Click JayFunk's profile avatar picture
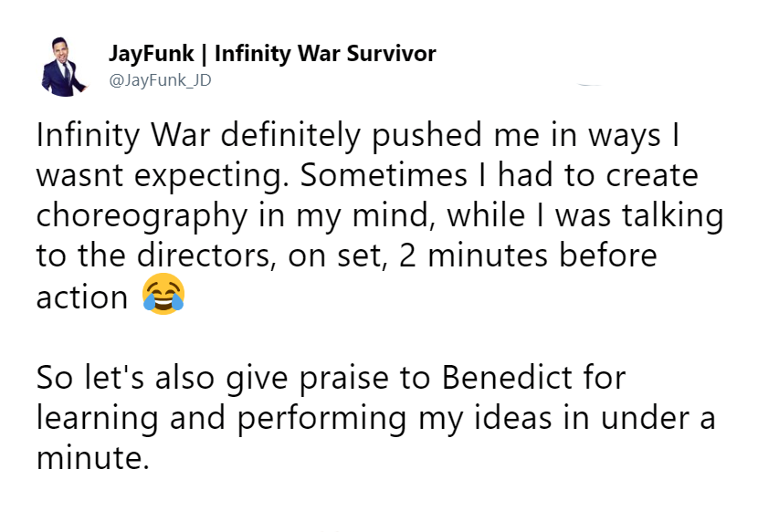Viewport: 779px width, 532px height. 64,67
